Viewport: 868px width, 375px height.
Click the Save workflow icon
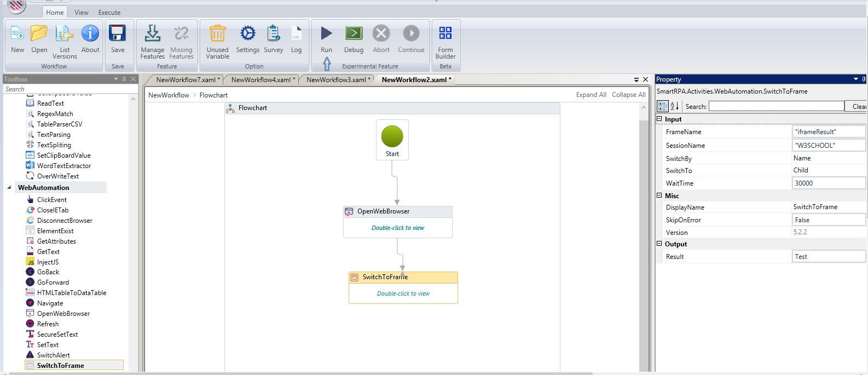point(118,34)
